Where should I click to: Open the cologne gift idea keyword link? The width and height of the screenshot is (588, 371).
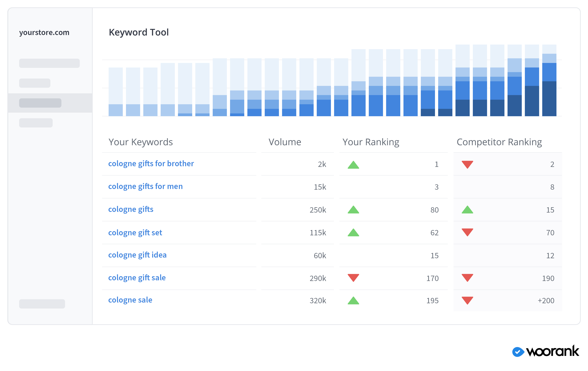click(x=137, y=255)
